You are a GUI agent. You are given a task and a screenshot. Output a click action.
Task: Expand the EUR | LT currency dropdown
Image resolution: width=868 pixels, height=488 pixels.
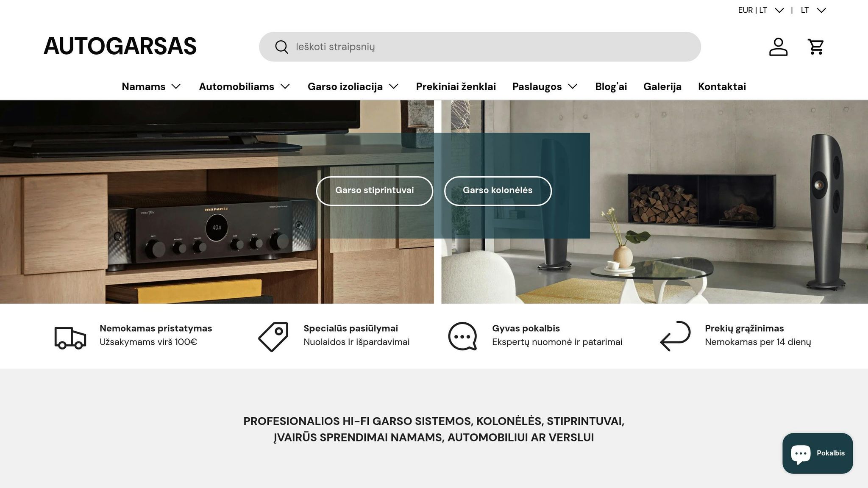point(761,10)
